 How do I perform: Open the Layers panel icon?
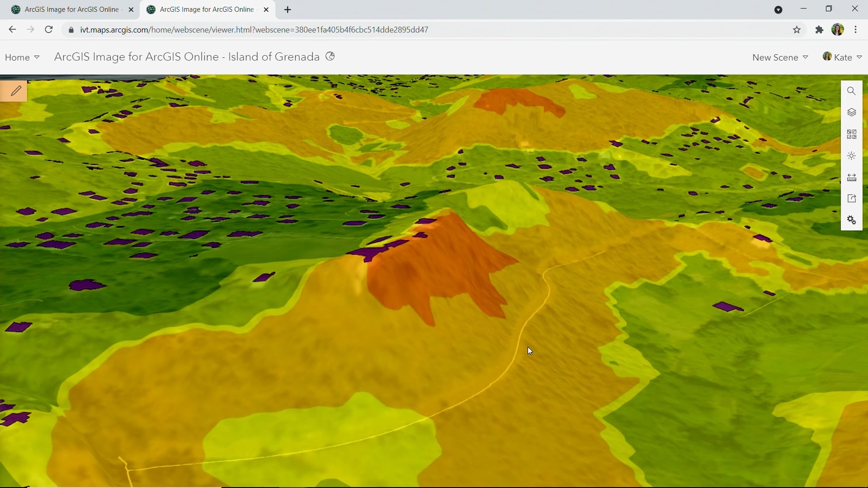point(851,113)
